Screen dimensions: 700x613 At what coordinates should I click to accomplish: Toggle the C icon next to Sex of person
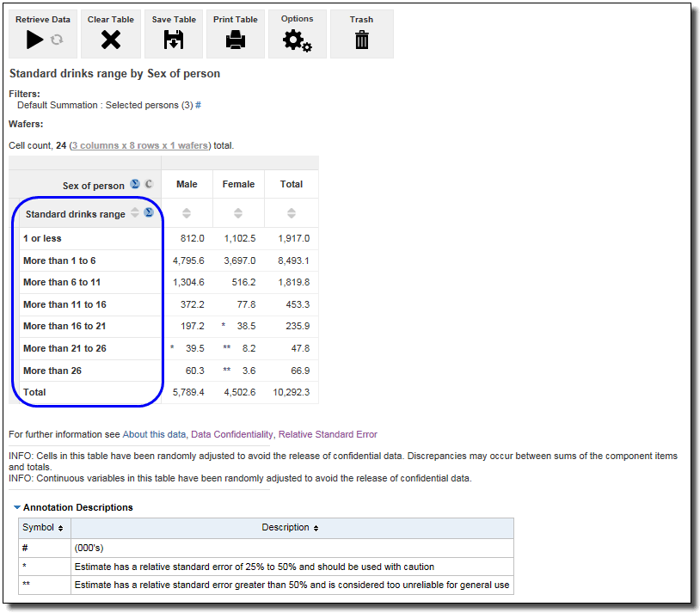click(x=148, y=185)
